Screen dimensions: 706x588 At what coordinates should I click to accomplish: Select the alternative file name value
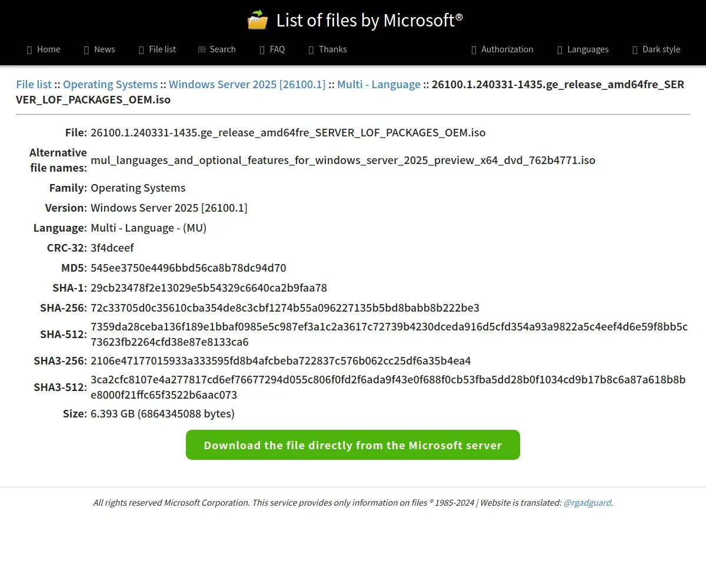(x=343, y=160)
